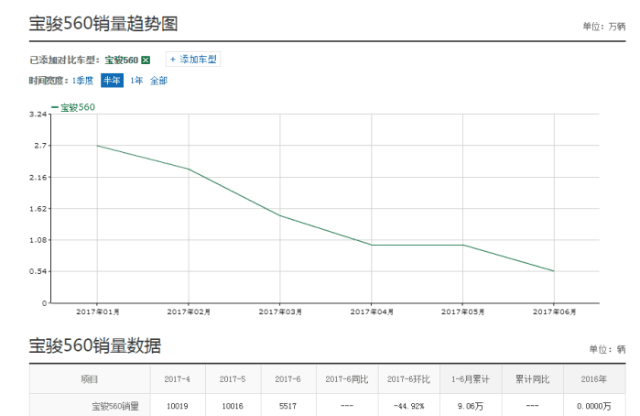Click the 2017-6环比 column header
The height and width of the screenshot is (416, 640).
click(x=409, y=379)
